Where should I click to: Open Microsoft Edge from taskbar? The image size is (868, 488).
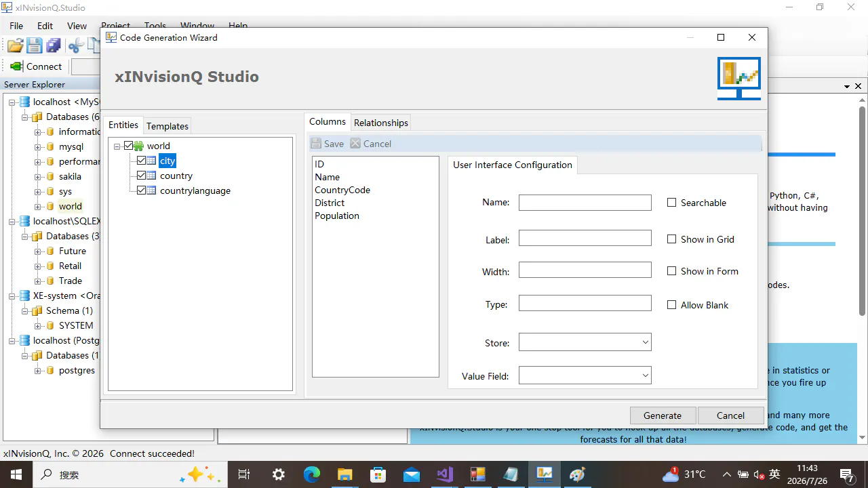311,474
